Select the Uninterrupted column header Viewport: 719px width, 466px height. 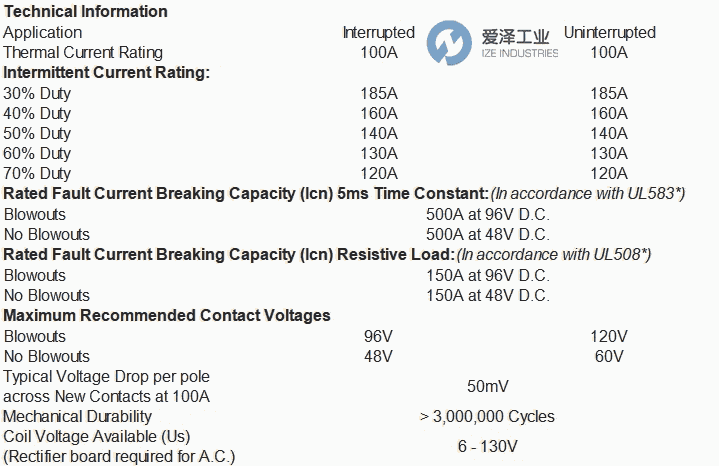(x=609, y=32)
